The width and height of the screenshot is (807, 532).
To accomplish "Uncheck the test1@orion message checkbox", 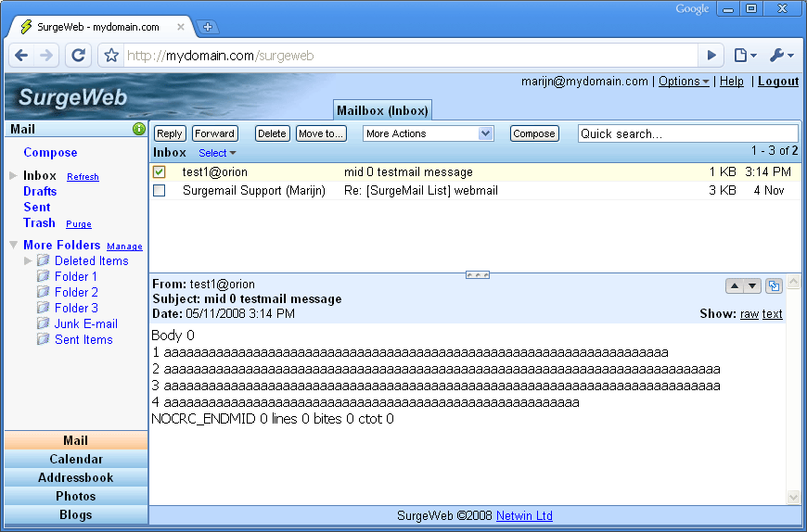I will tap(160, 172).
